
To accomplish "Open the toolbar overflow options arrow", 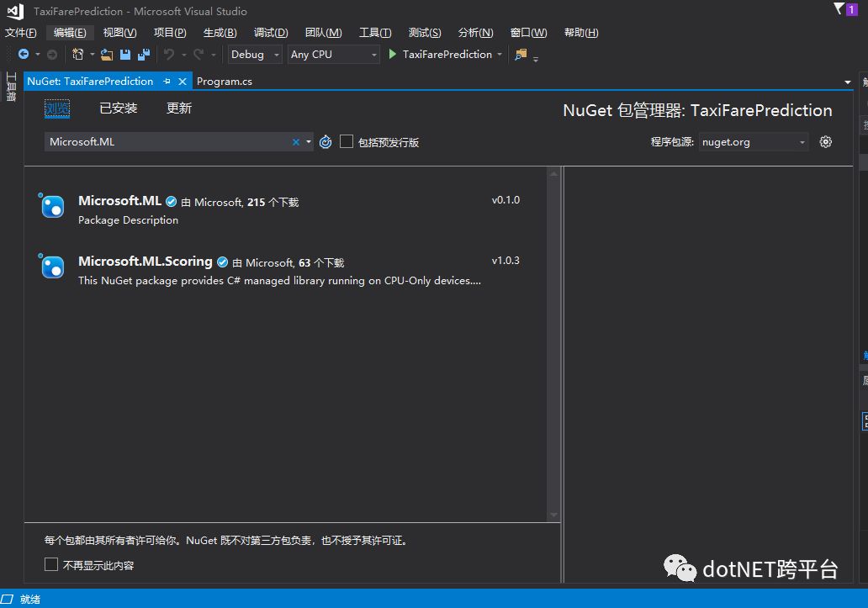I will click(535, 59).
